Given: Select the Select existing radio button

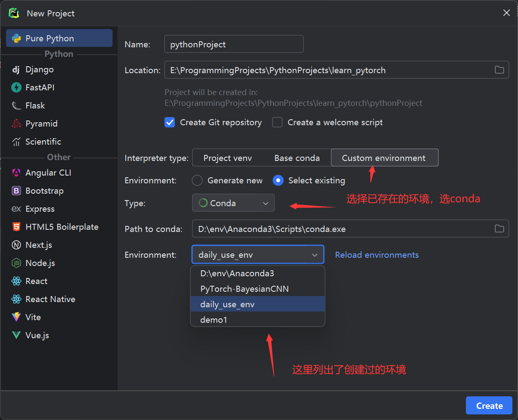Looking at the screenshot, I should click(278, 180).
